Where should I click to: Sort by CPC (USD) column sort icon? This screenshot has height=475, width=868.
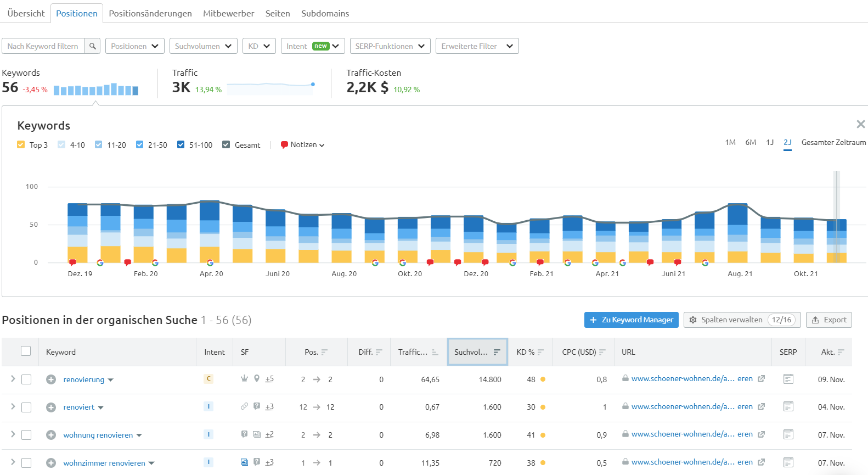(x=602, y=353)
